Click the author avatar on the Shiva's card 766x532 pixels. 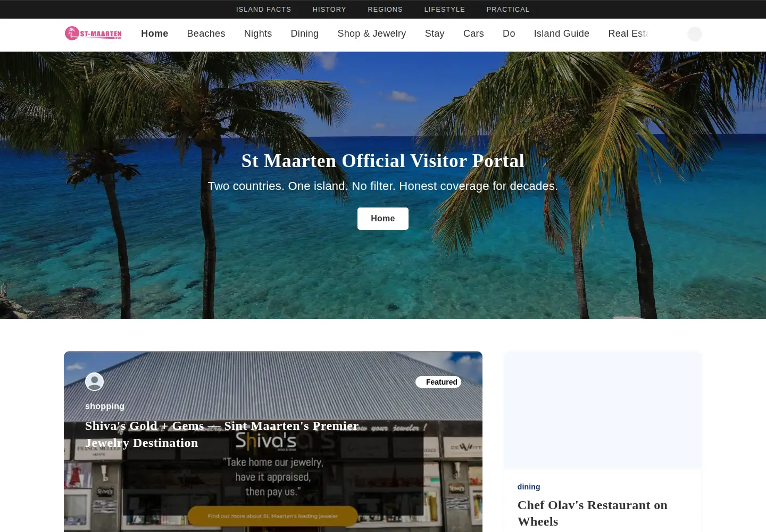pos(94,381)
